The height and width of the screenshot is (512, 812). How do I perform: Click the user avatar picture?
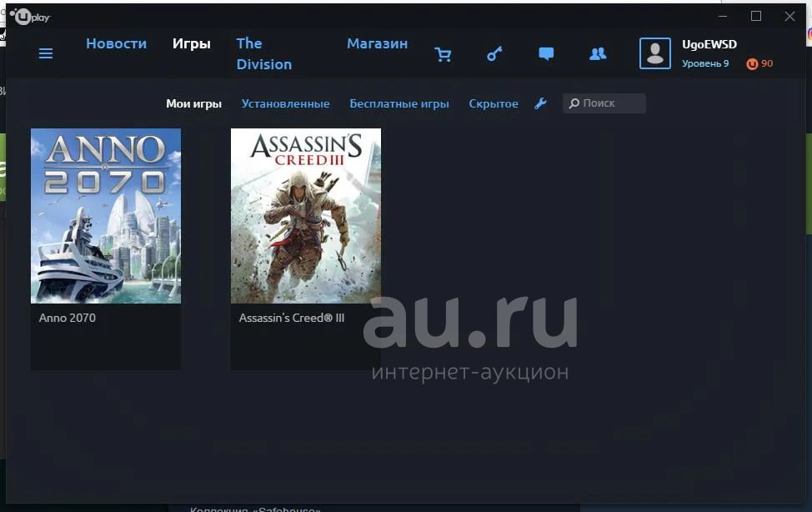pyautogui.click(x=655, y=53)
